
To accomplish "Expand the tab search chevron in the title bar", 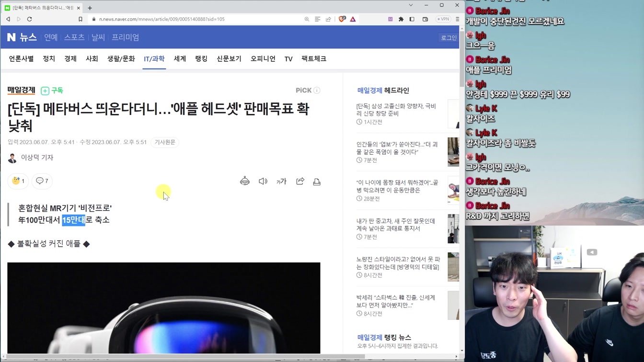I will 411,5.
